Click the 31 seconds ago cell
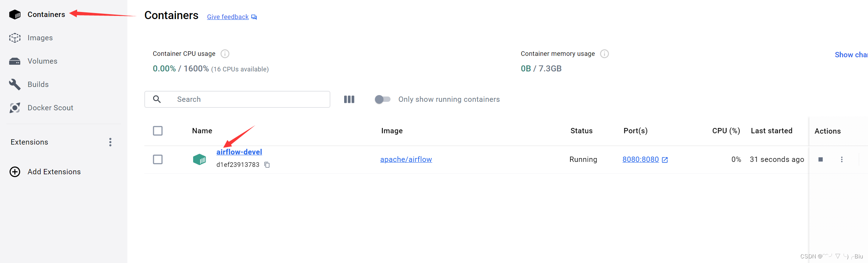Screen dimensions: 868x263 pos(777,159)
